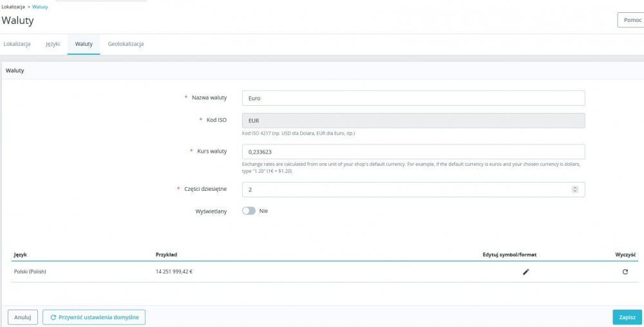Viewport: 644px width, 327px height.
Task: Click Przywróć ustawienia domyślne button
Action: coord(94,317)
